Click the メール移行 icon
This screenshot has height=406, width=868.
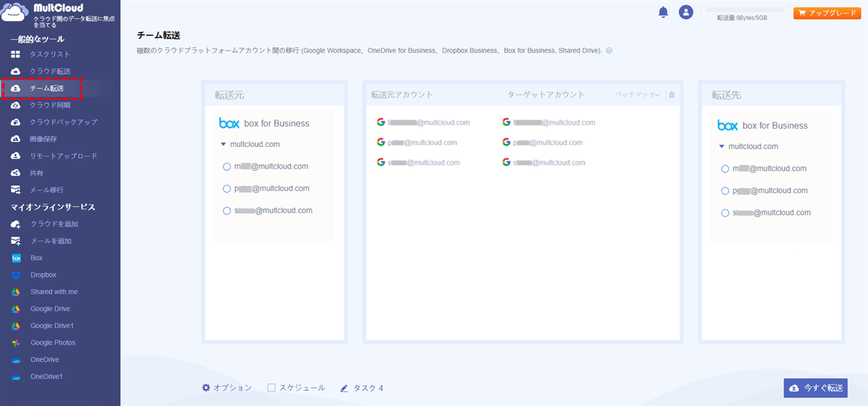[15, 190]
